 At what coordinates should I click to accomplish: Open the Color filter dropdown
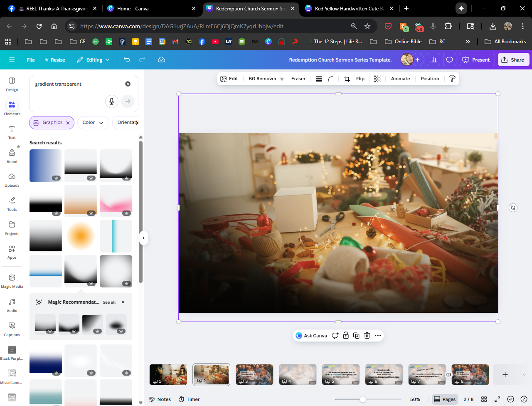coord(93,123)
